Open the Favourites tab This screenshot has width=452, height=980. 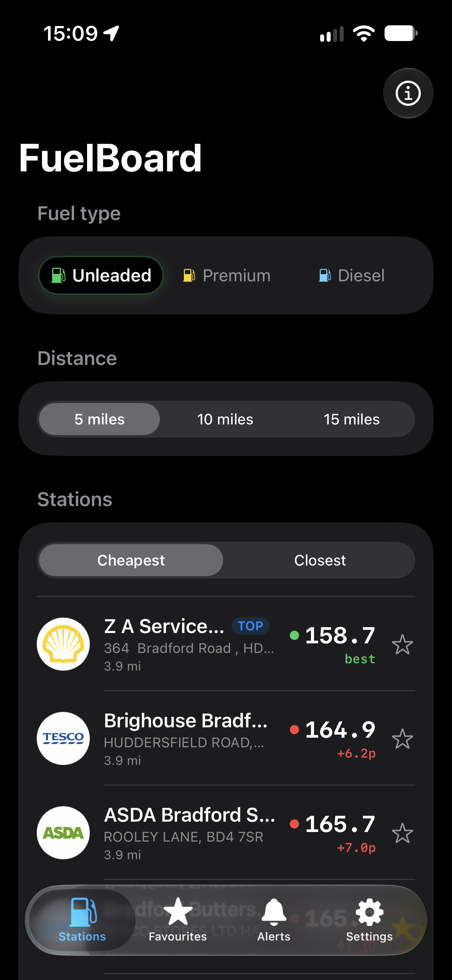click(x=178, y=919)
